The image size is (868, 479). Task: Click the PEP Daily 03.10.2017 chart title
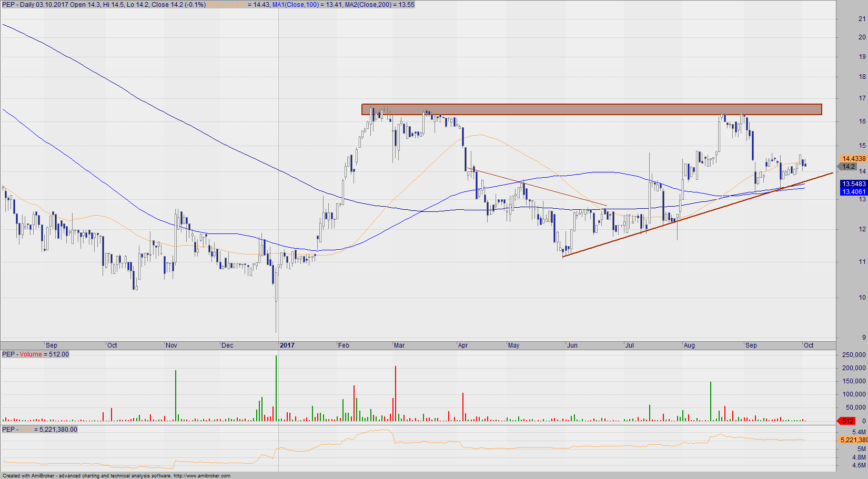(104, 5)
